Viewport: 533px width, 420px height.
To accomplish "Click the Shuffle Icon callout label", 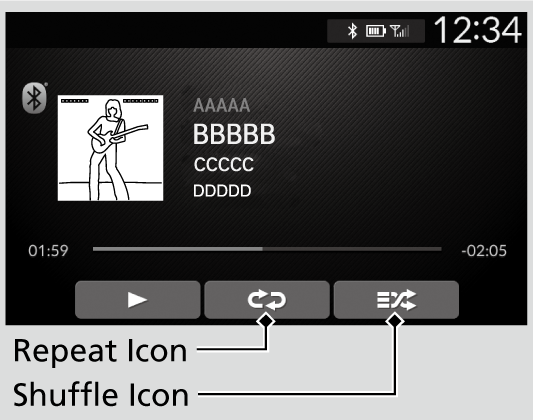I will (101, 394).
